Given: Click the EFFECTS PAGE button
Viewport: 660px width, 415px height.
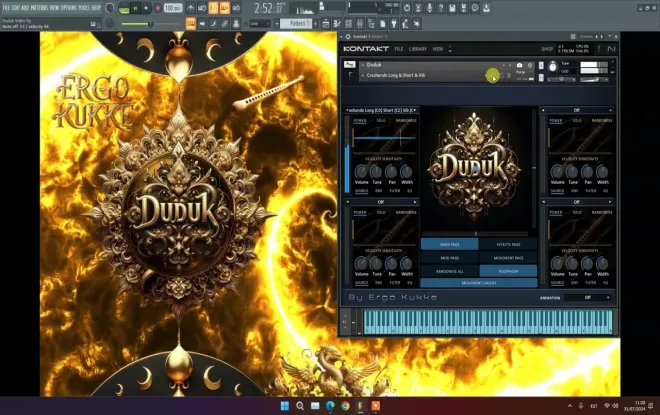Looking at the screenshot, I should [x=508, y=245].
